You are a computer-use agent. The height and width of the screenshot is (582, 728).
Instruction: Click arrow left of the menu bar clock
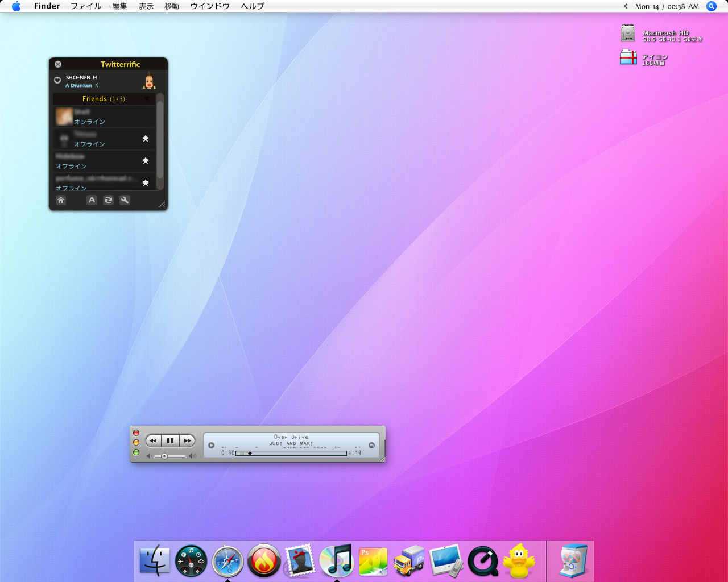(x=626, y=6)
